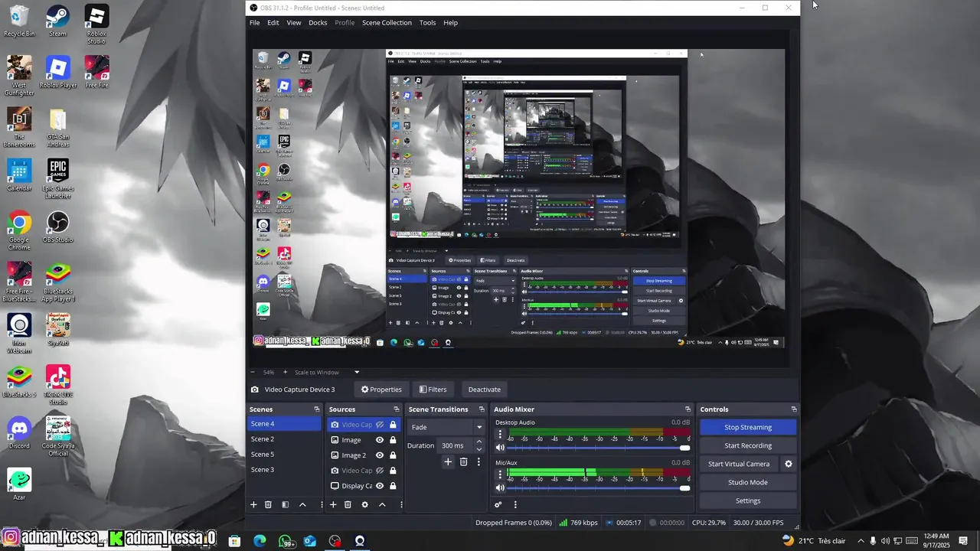Zoom in preview with plus icon
The height and width of the screenshot is (551, 980).
pos(285,372)
